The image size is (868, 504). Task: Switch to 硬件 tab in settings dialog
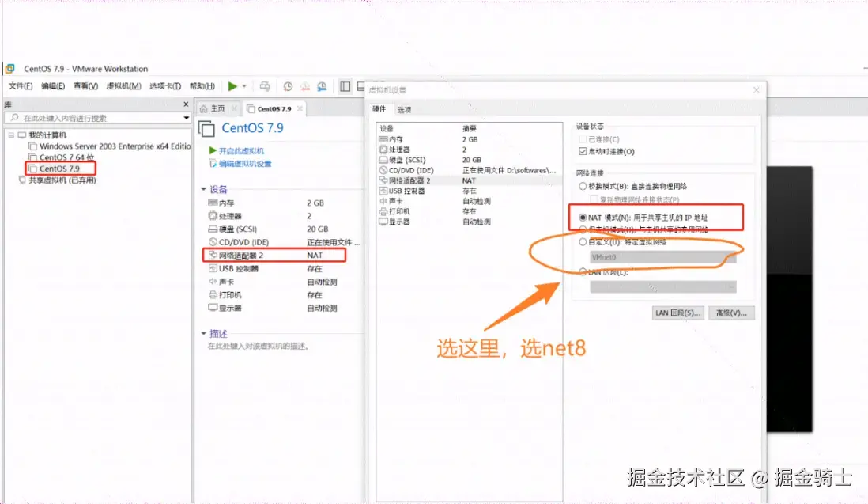pos(379,109)
